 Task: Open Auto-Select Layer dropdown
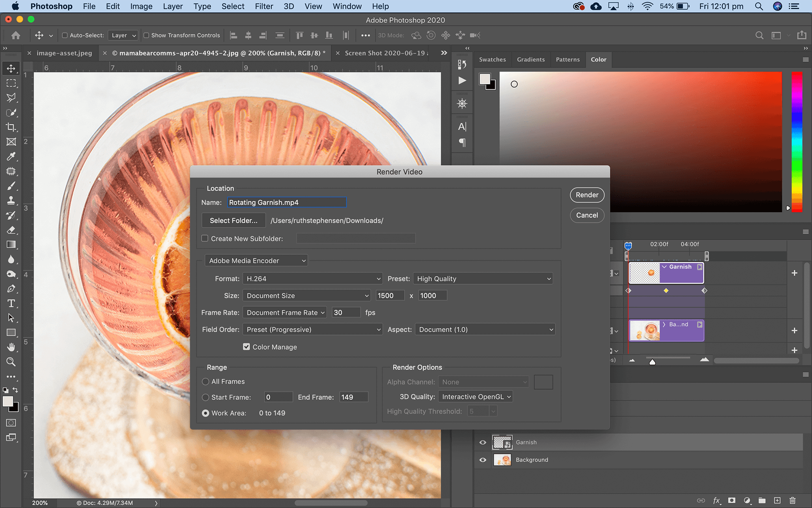click(123, 35)
